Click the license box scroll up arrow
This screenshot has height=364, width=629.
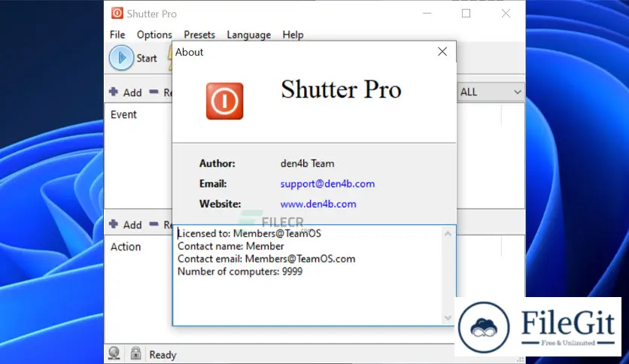point(448,234)
